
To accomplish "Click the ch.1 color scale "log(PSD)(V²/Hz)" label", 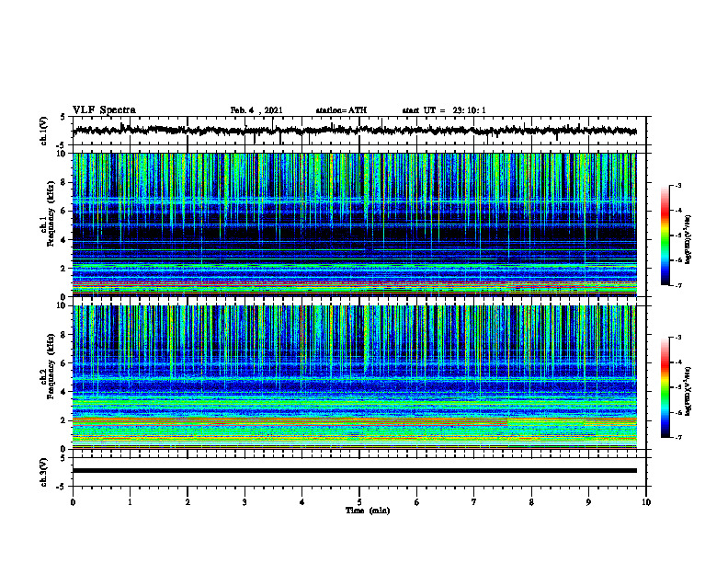I will [x=688, y=239].
